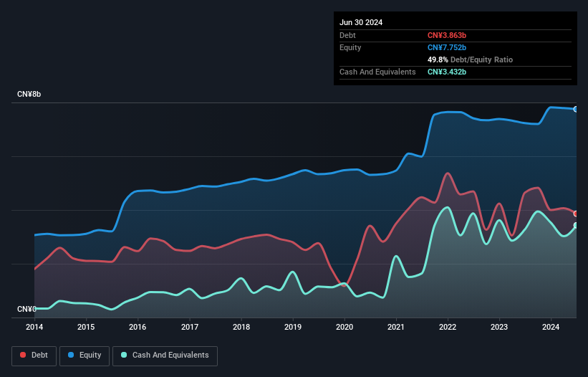Click the Debt row label in tooltip
Image resolution: width=588 pixels, height=377 pixels.
[x=347, y=35]
